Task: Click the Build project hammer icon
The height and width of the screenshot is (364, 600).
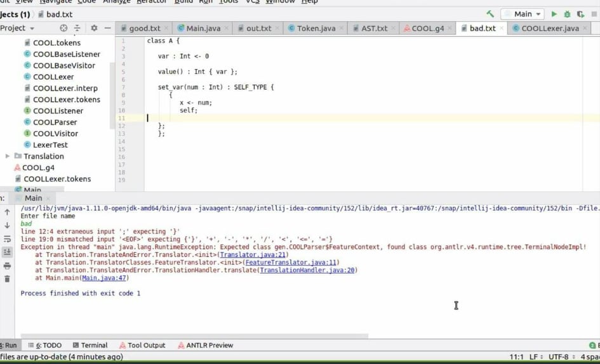Action: [x=490, y=14]
